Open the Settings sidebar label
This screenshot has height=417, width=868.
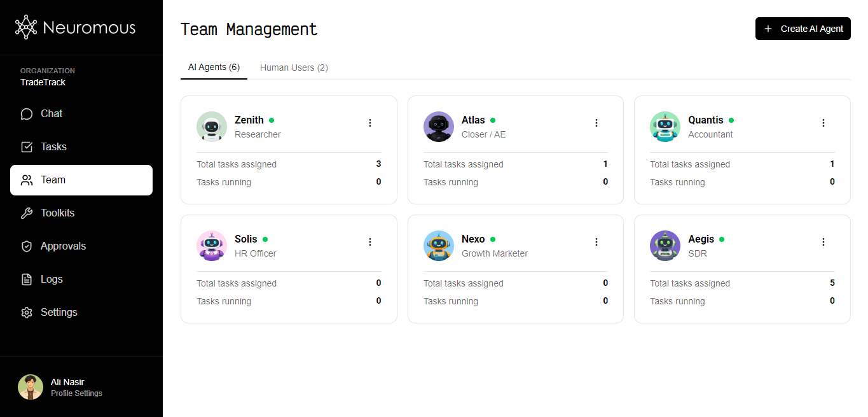click(x=59, y=313)
